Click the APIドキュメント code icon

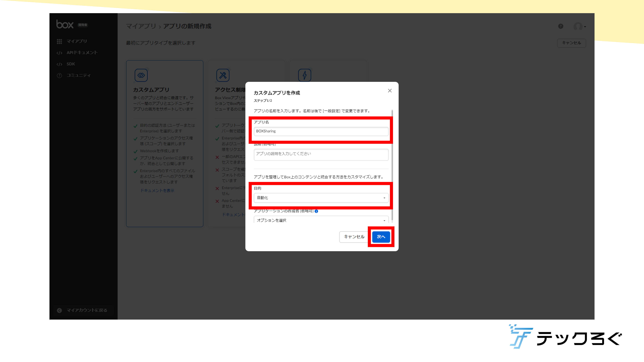[x=59, y=53]
